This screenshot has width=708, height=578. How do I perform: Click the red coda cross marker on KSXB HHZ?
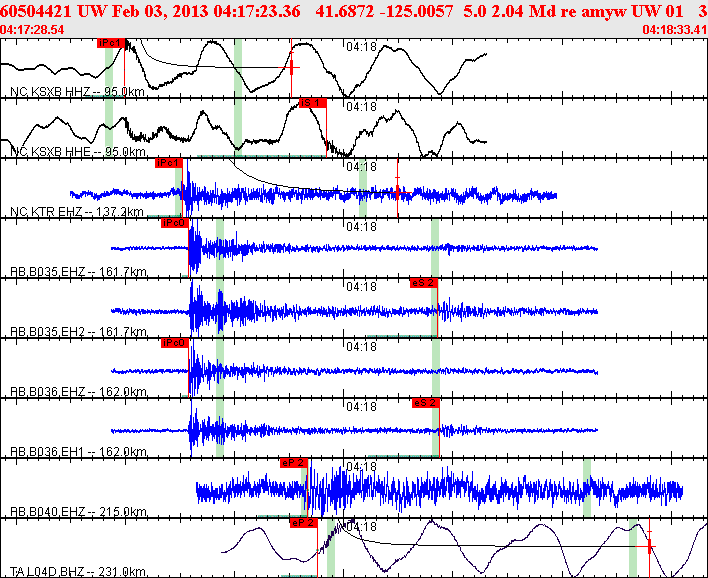[292, 68]
